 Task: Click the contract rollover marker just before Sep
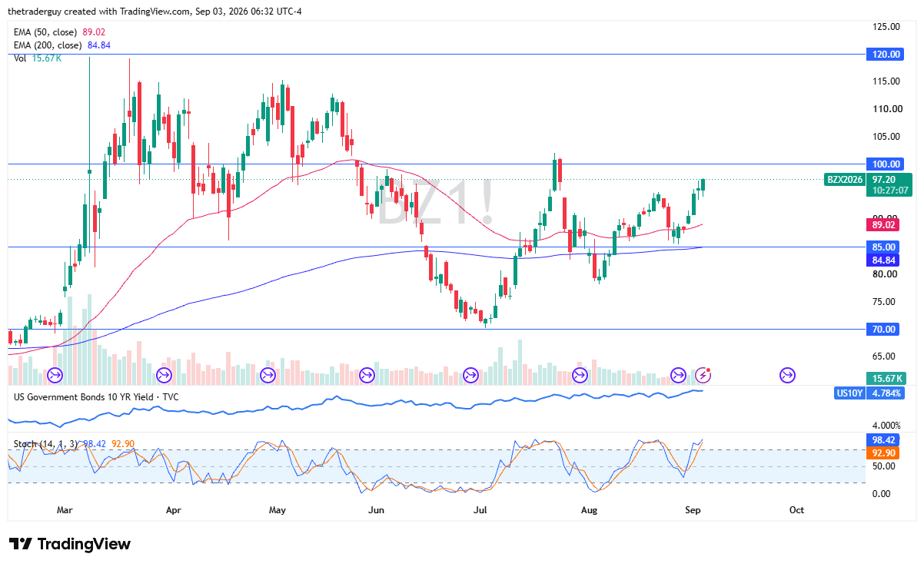pos(678,376)
